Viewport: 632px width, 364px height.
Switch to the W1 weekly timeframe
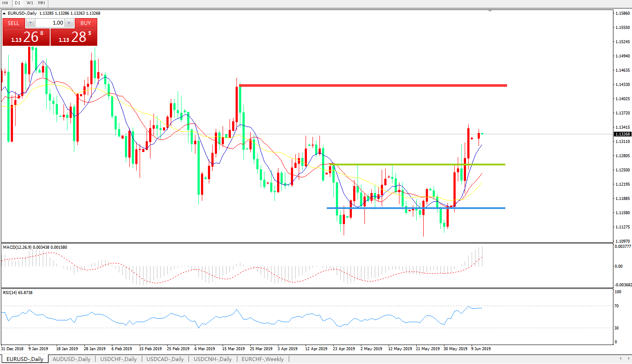coord(30,3)
